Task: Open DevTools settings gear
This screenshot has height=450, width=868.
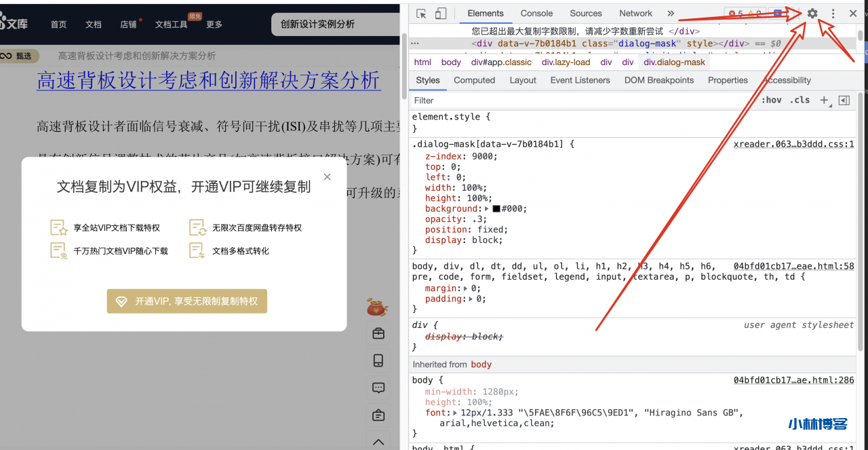Action: (812, 14)
